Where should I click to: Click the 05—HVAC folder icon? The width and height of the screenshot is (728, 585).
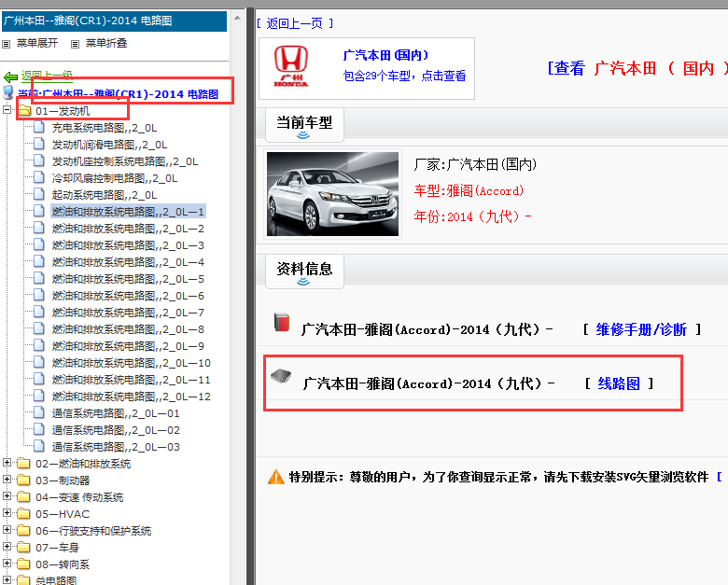(23, 513)
